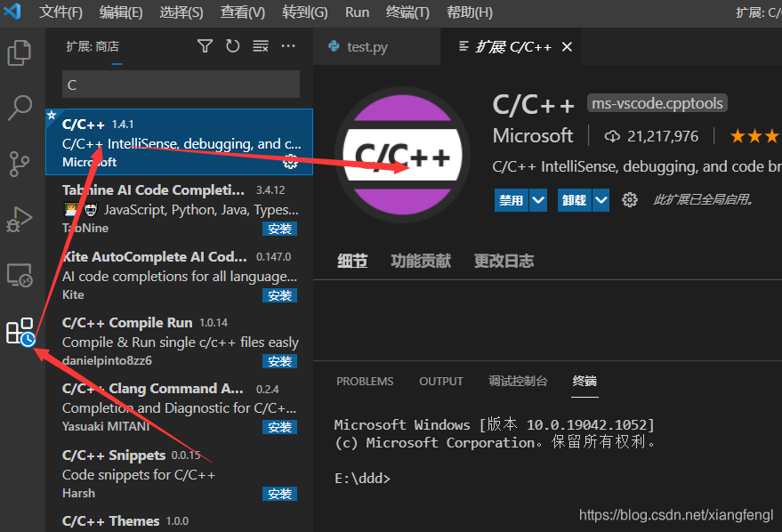Install the Tabnine extension
Viewport: 782px width, 532px height.
click(x=279, y=229)
